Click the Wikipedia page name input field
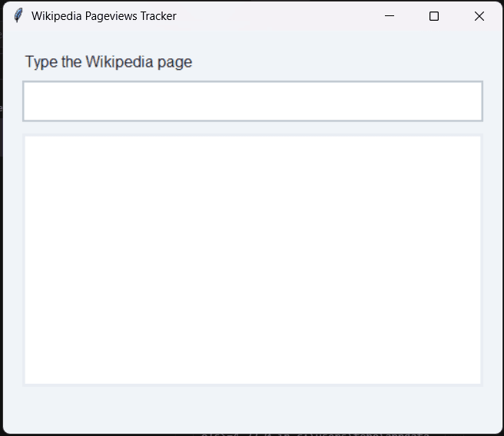The height and width of the screenshot is (436, 504). [x=253, y=101]
